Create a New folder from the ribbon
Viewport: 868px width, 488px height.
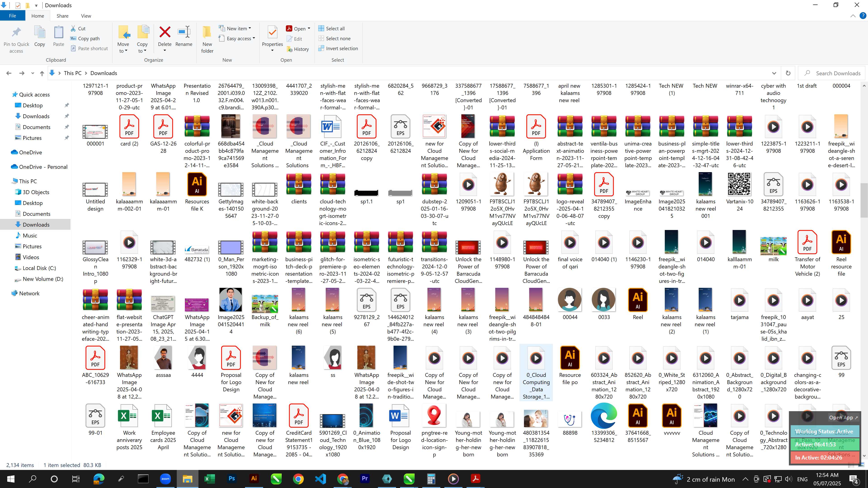[x=207, y=39]
